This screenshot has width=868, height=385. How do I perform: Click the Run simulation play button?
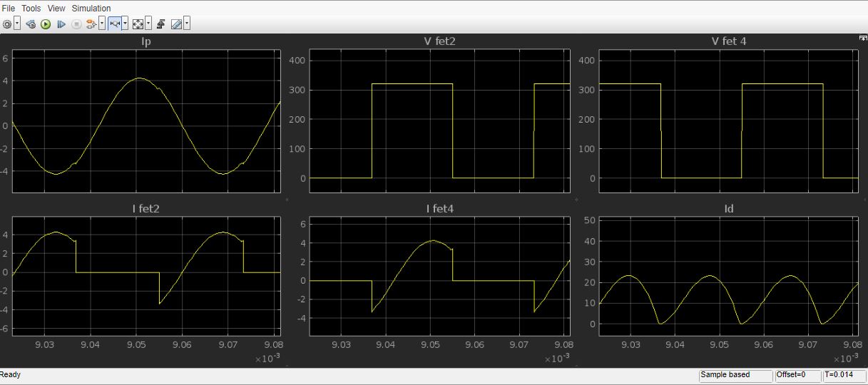coord(46,24)
